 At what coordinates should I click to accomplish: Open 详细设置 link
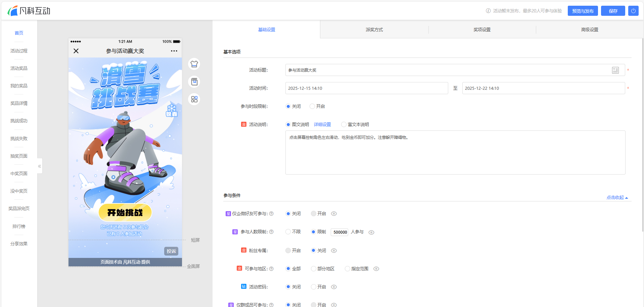click(322, 124)
